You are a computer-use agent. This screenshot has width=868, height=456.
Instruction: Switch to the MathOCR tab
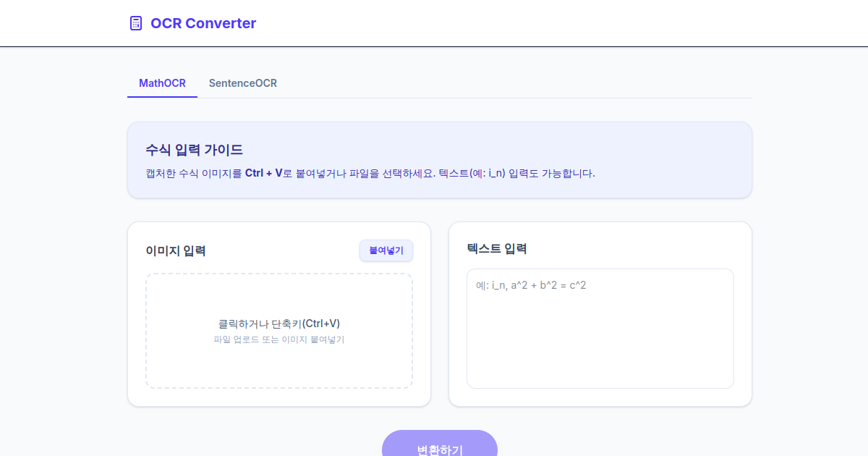162,83
